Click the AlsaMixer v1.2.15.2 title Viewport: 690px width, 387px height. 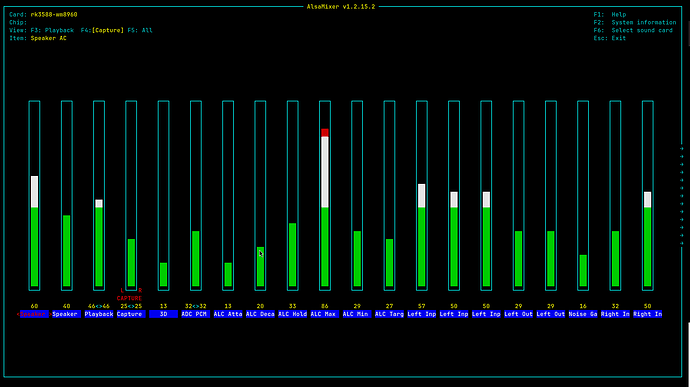pos(341,7)
